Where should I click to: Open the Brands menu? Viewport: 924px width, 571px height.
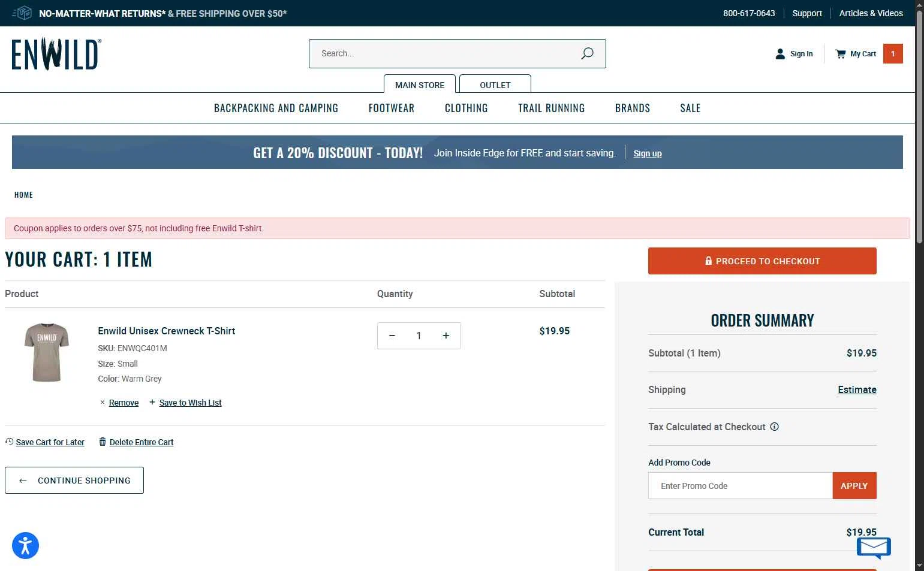pos(633,108)
